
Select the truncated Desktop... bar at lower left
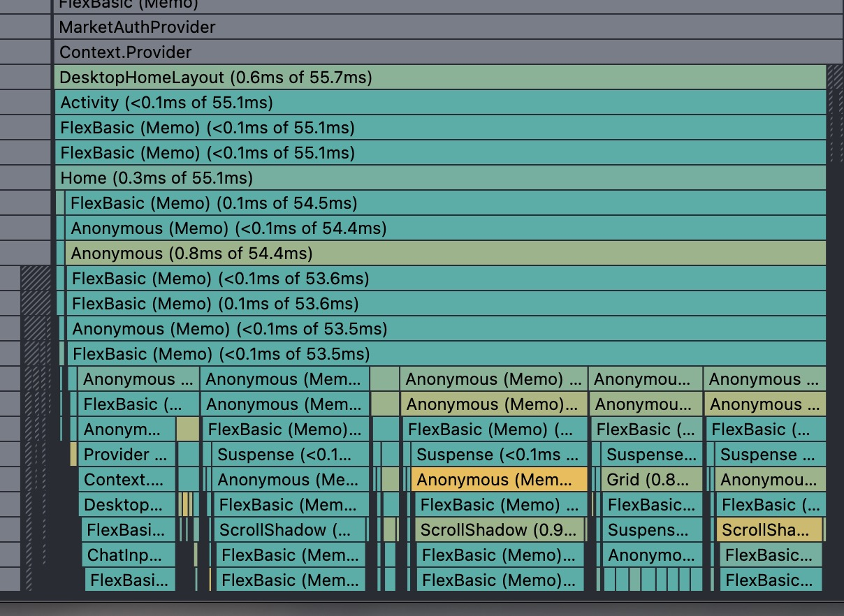coord(126,505)
